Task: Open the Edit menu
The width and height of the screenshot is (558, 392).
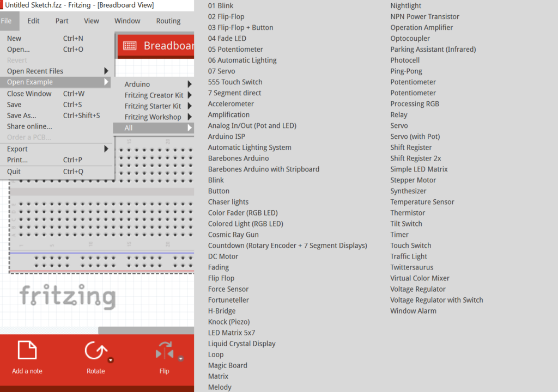Action: click(33, 21)
